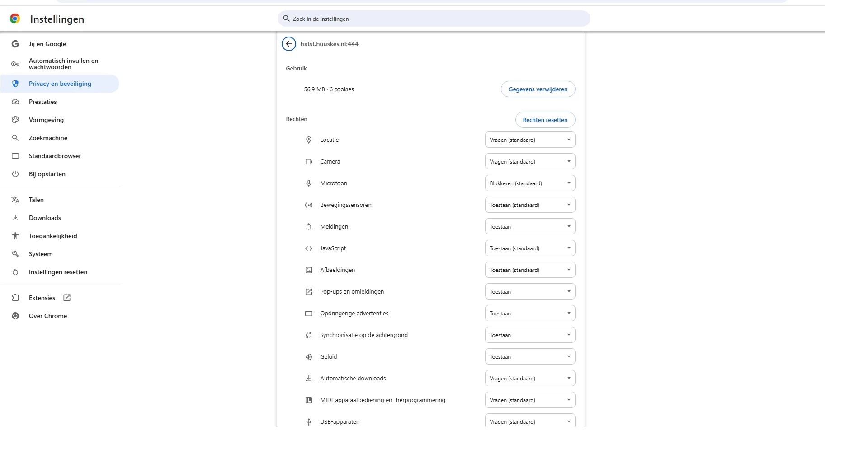Click the Privacy en beveiliging shield icon

(15, 84)
